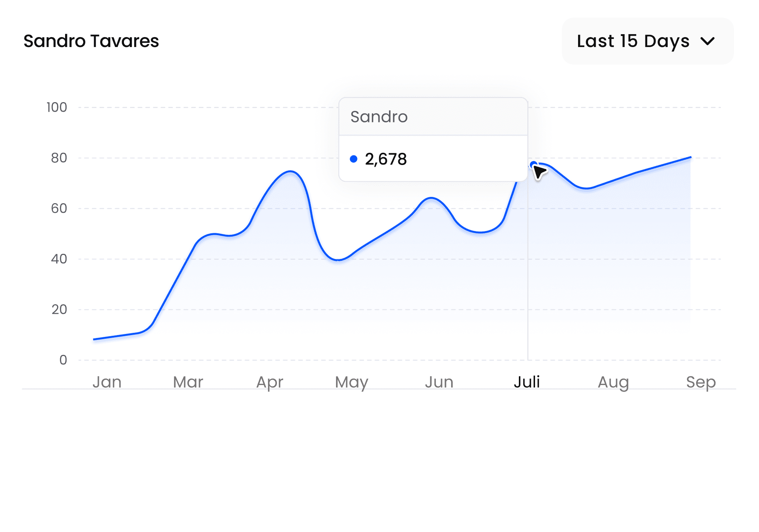This screenshot has height=532, width=759.
Task: Select the Sandro label in the tooltip
Action: 379,117
